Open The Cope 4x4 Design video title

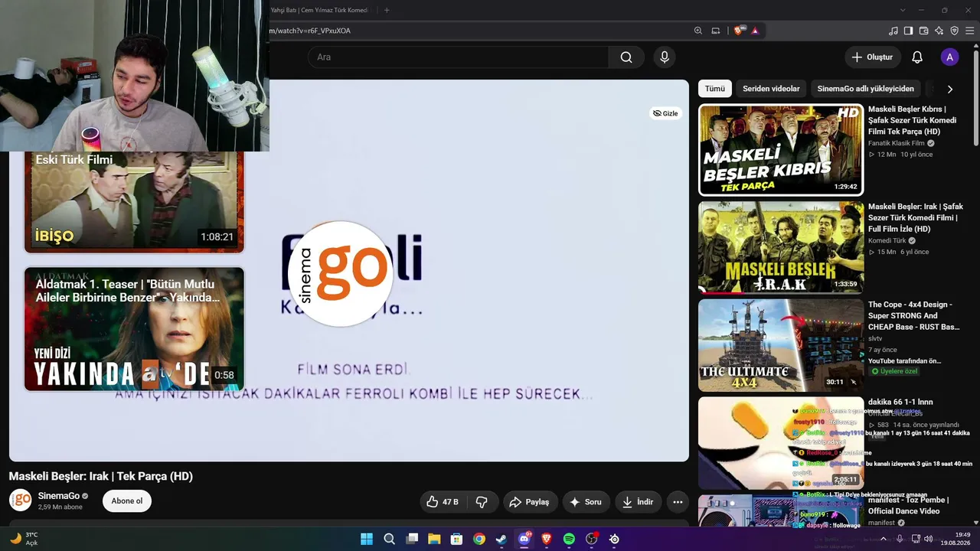click(914, 315)
